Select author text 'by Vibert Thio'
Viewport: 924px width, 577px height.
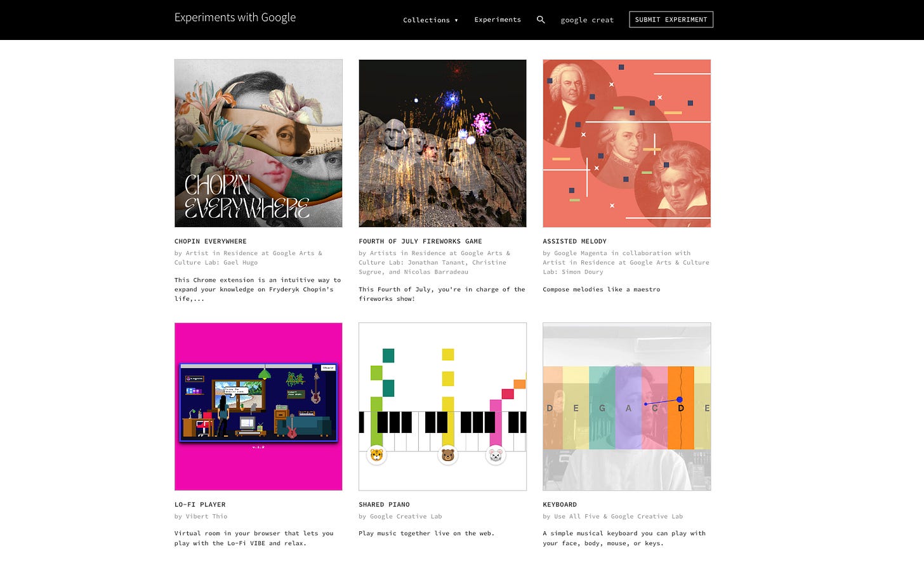coord(201,516)
